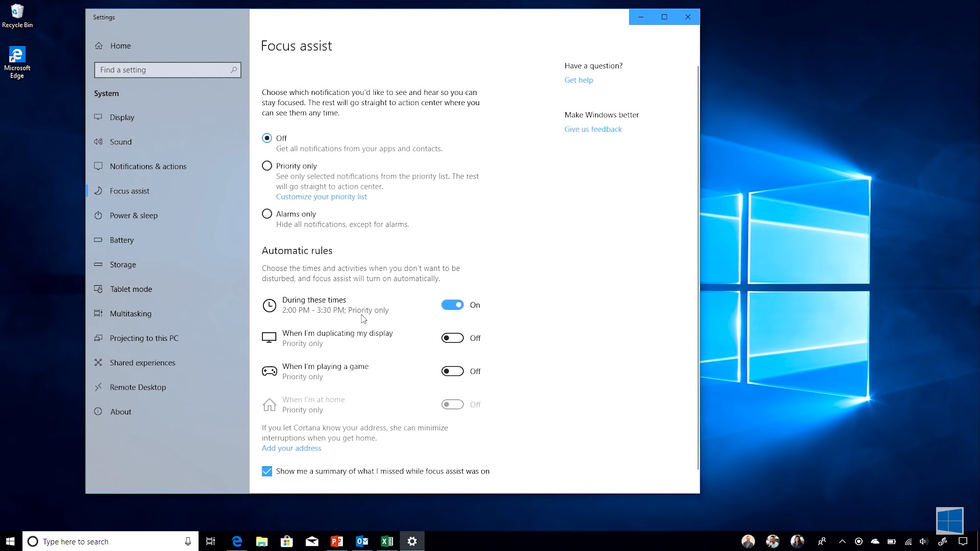Uncheck Show me a summary checkbox
980x551 pixels.
pyautogui.click(x=267, y=471)
